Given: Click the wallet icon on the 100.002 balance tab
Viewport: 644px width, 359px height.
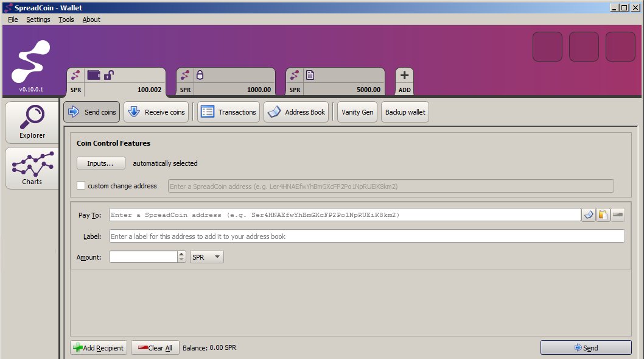Looking at the screenshot, I should 93,74.
